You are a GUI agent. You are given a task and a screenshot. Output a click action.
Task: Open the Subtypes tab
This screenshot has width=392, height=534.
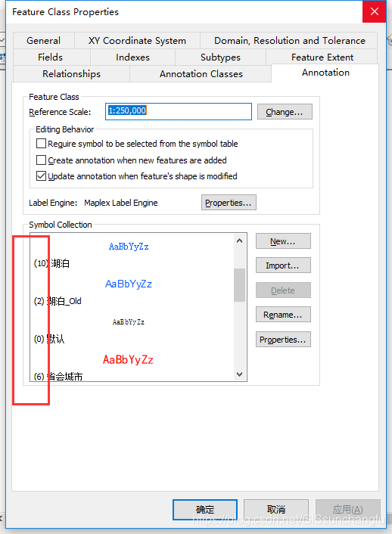click(x=220, y=57)
